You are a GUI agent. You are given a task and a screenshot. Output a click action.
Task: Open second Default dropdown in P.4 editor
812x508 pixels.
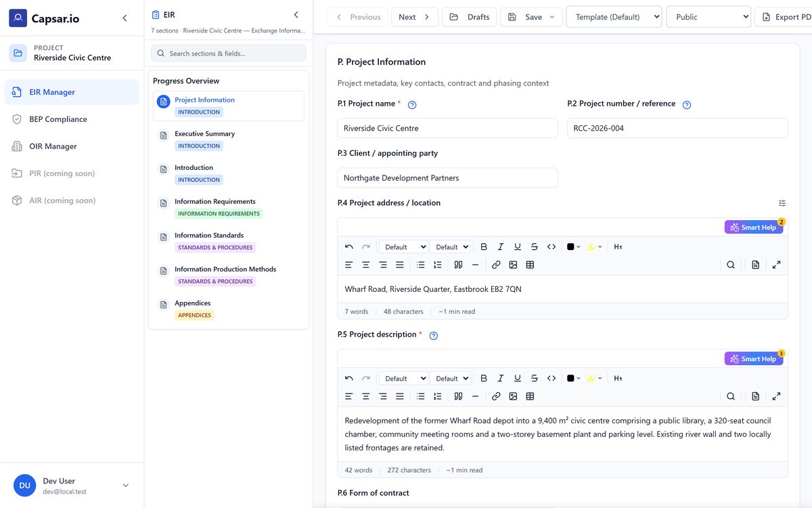click(x=450, y=247)
